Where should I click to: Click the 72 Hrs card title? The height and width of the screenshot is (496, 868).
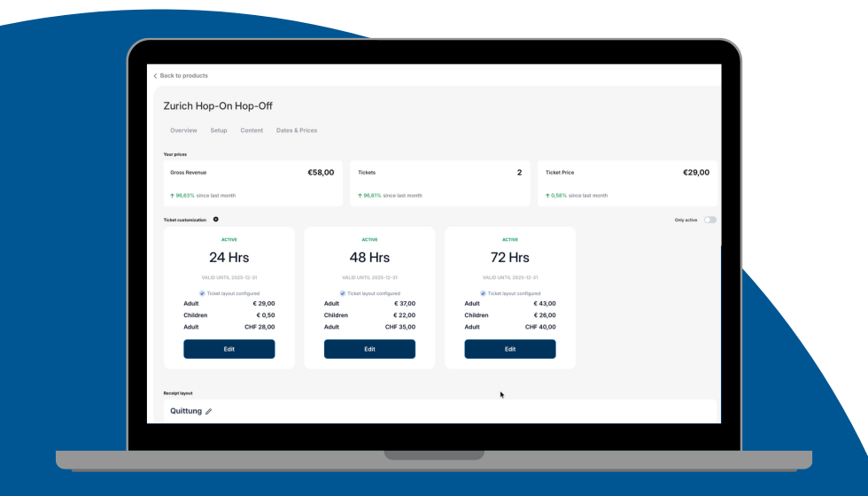tap(510, 258)
